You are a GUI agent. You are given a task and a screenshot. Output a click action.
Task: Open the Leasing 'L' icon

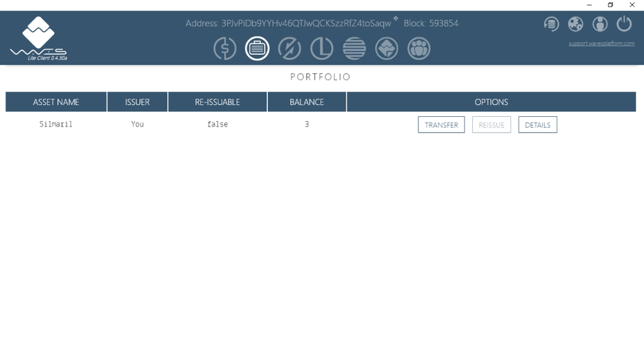point(321,48)
